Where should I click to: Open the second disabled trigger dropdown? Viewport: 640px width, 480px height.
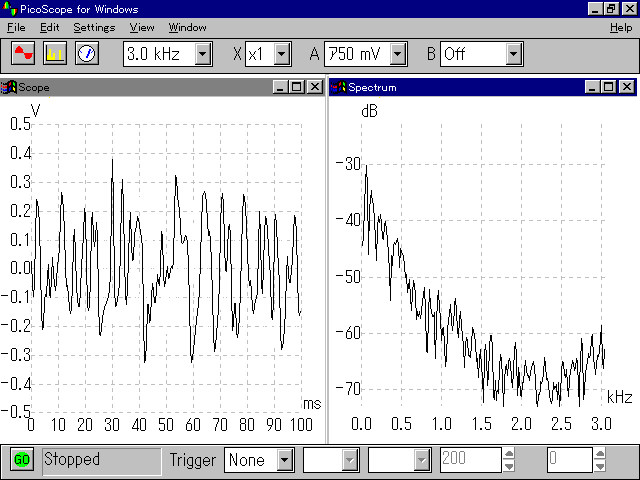pyautogui.click(x=422, y=460)
